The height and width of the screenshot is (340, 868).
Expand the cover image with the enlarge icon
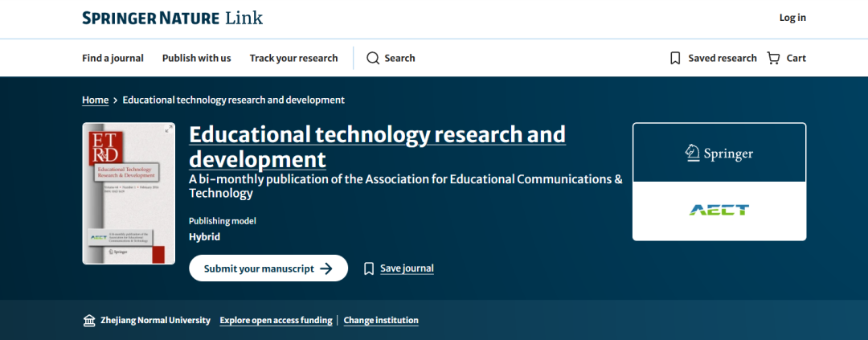click(168, 129)
